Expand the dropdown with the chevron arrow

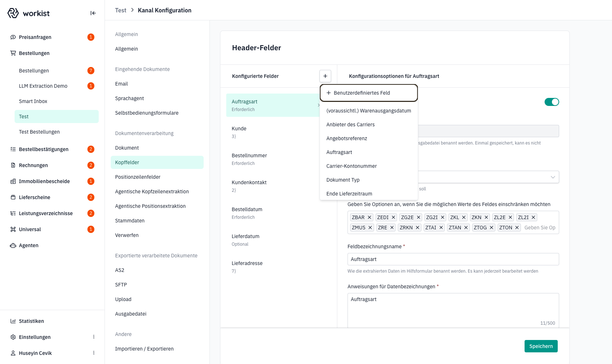pos(553,177)
